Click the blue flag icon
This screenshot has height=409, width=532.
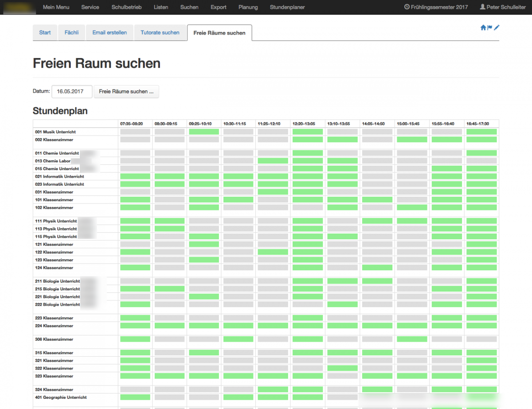tap(490, 27)
